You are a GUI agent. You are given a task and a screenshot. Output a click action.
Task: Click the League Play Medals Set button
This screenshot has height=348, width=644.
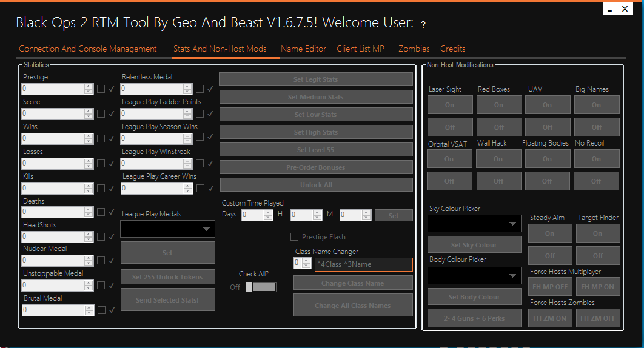(x=167, y=253)
